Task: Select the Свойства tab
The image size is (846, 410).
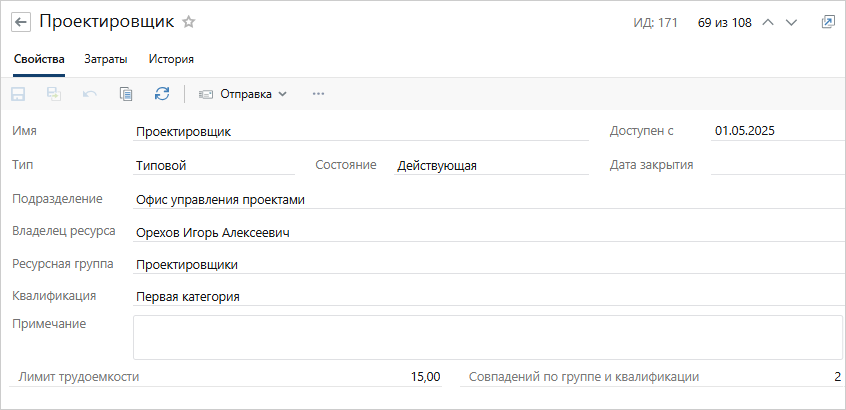Action: 40,59
